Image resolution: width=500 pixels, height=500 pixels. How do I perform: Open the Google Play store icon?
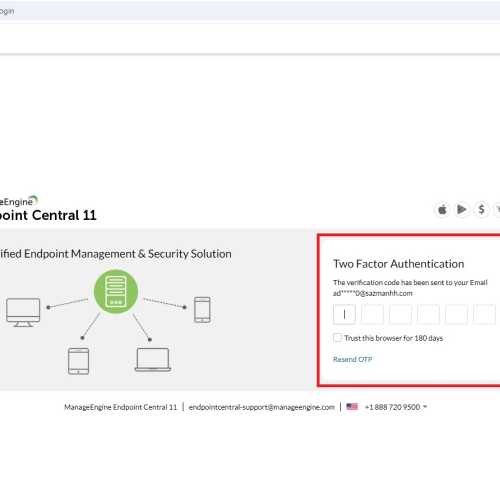pos(462,210)
